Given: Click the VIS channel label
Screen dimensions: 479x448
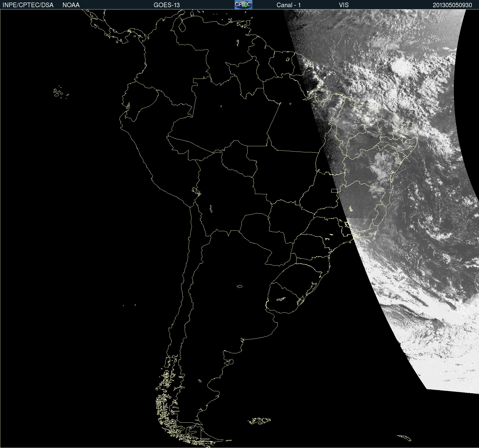Looking at the screenshot, I should point(344,5).
